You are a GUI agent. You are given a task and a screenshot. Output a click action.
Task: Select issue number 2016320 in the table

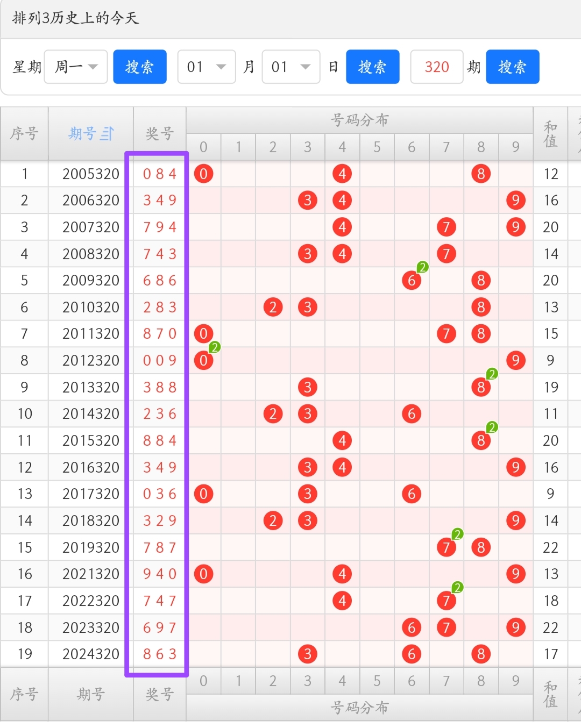click(x=91, y=467)
